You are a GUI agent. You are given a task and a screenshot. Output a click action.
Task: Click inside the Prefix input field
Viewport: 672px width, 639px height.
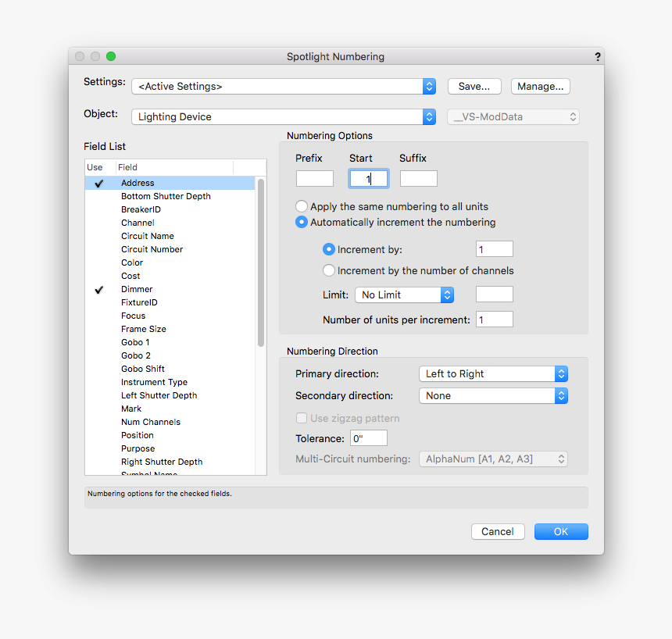[x=314, y=178]
